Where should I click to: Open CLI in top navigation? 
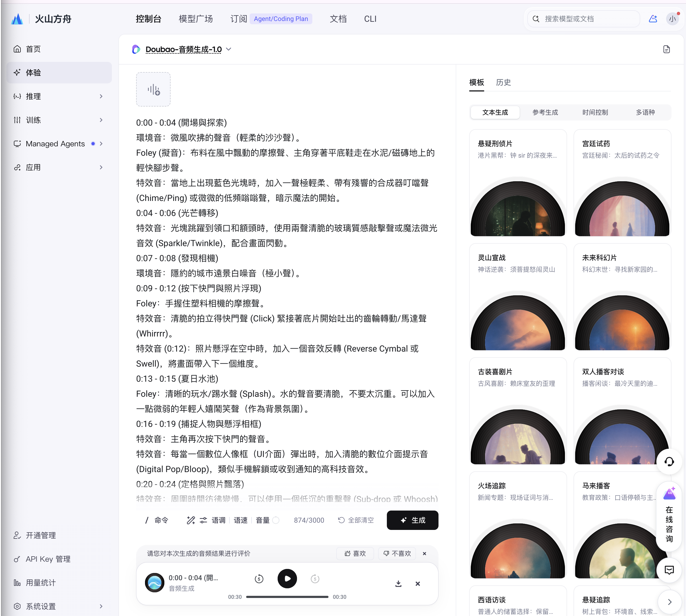(370, 19)
